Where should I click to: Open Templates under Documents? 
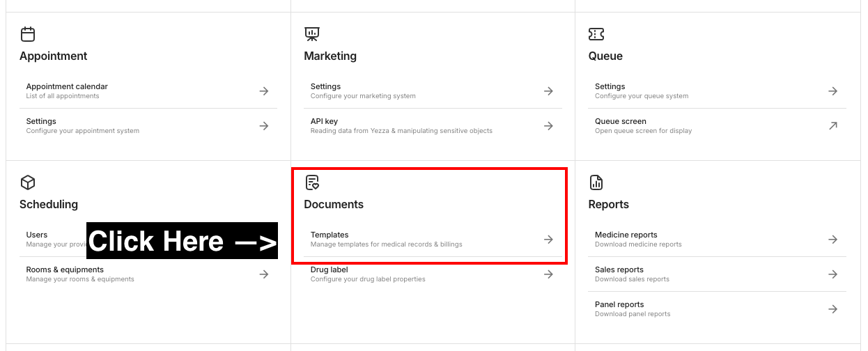(x=433, y=240)
